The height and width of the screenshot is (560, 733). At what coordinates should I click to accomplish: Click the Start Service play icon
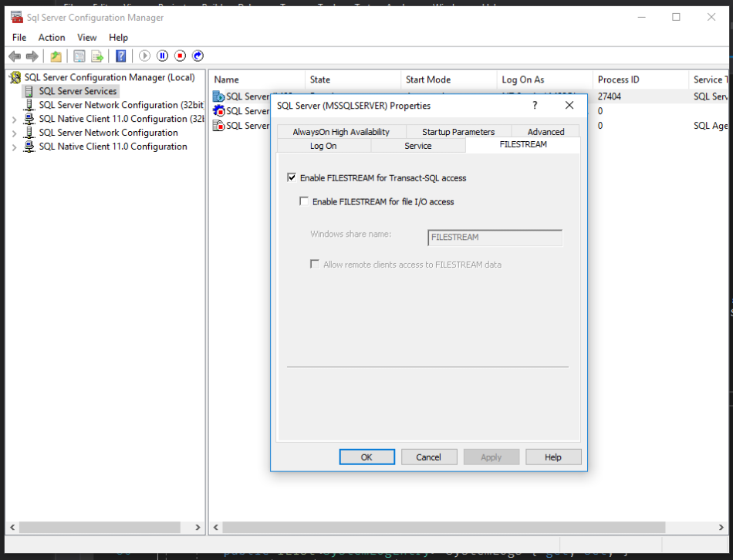144,56
